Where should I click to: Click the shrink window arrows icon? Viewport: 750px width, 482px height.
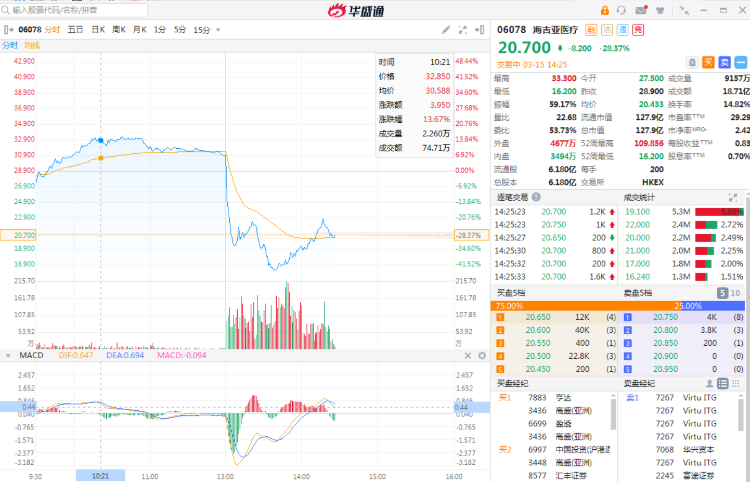point(684,10)
